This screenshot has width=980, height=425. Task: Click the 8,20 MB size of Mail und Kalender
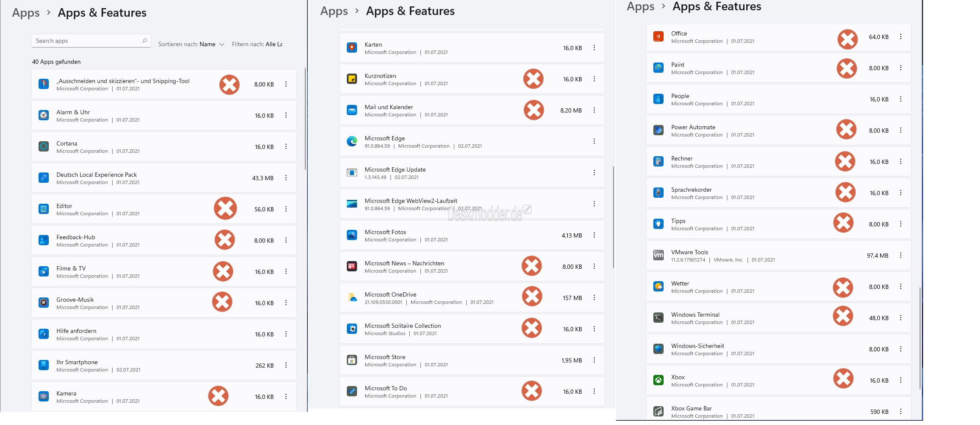tap(571, 110)
